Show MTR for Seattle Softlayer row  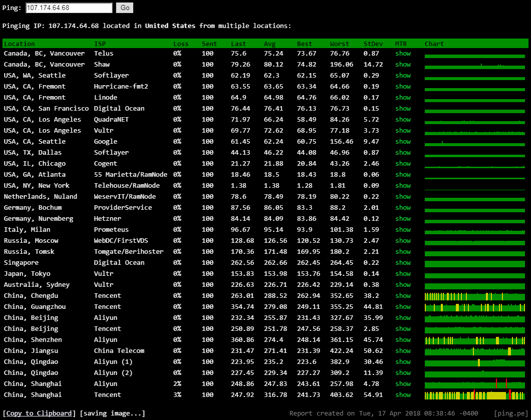pyautogui.click(x=403, y=76)
